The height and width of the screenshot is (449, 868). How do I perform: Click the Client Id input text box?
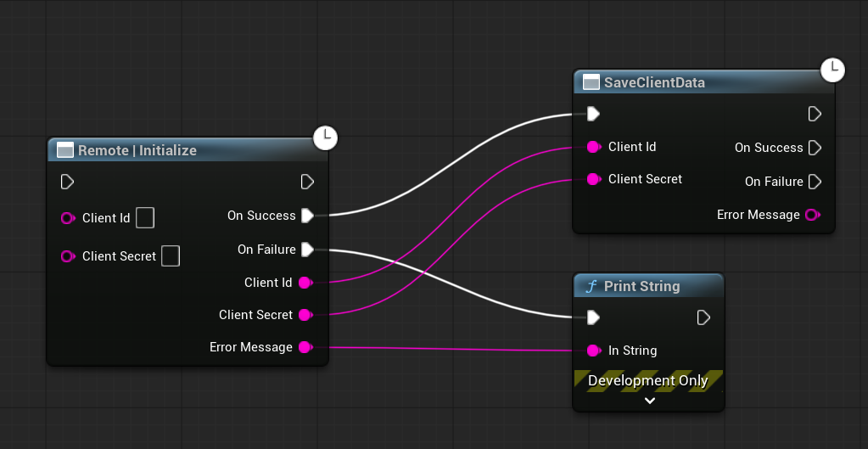tap(145, 218)
